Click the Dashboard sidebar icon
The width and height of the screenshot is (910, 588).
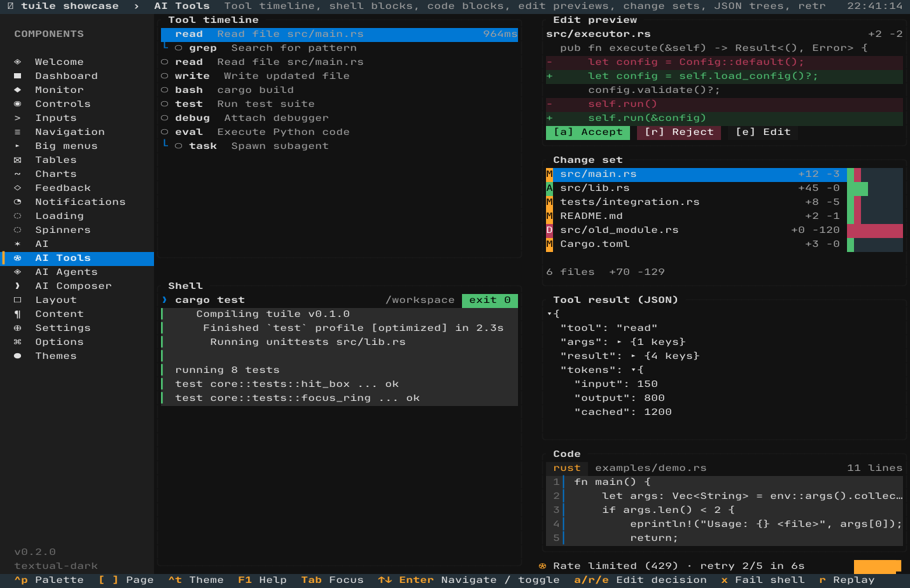(17, 76)
